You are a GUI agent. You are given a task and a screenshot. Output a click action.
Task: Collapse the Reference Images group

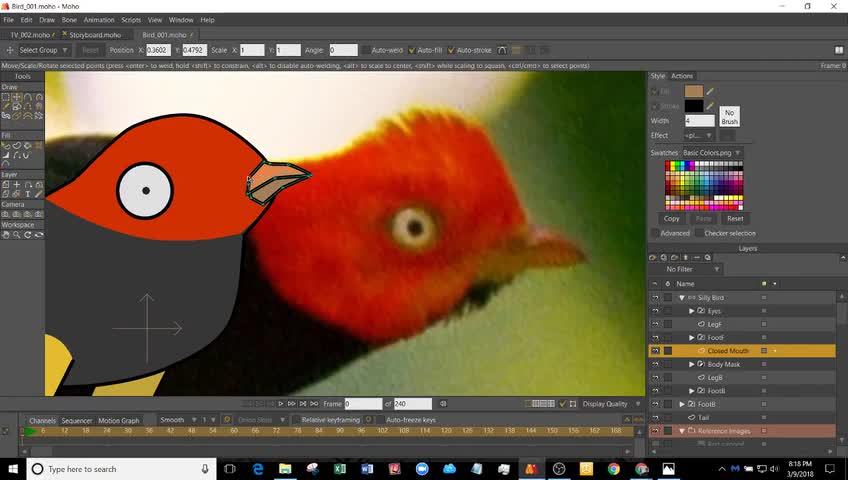point(681,431)
